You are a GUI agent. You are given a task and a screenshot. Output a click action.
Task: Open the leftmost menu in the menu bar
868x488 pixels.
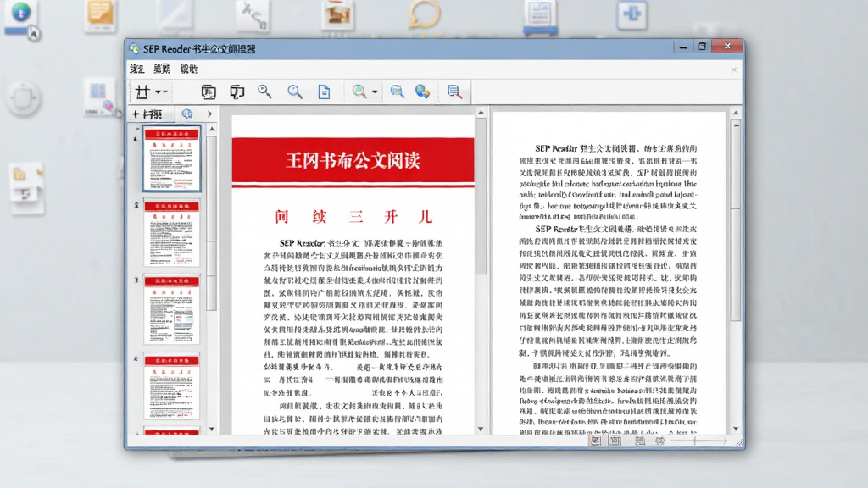click(136, 69)
